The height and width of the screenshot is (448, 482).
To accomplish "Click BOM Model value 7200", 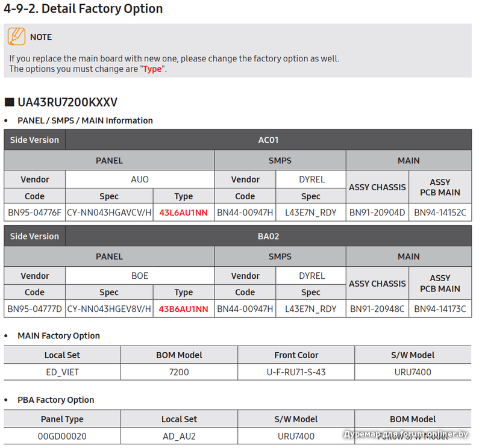I will pos(179,372).
